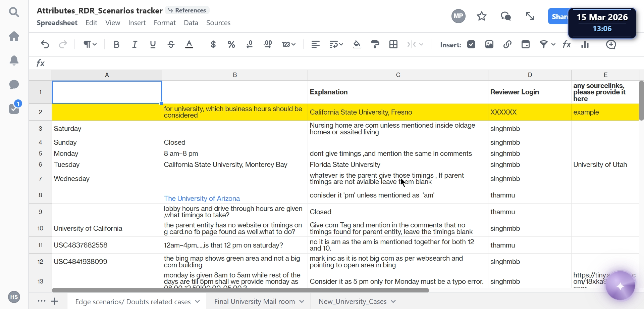This screenshot has height=309, width=644.
Task: Open search in left sidebar
Action: pyautogui.click(x=14, y=12)
